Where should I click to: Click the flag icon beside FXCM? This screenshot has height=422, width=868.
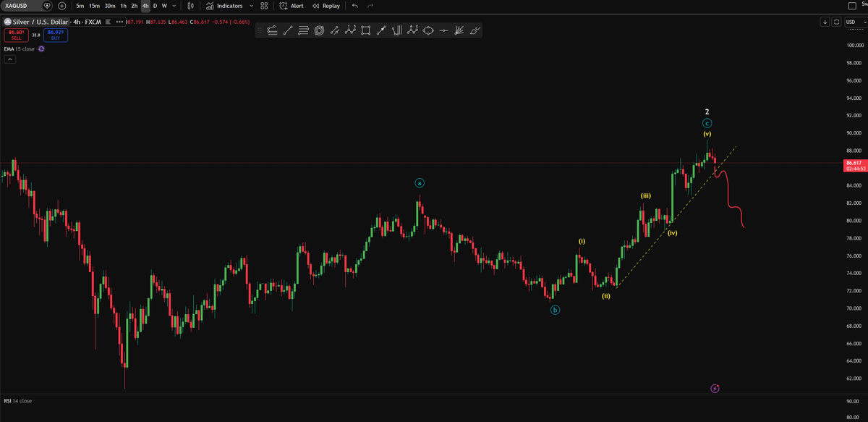(x=109, y=22)
